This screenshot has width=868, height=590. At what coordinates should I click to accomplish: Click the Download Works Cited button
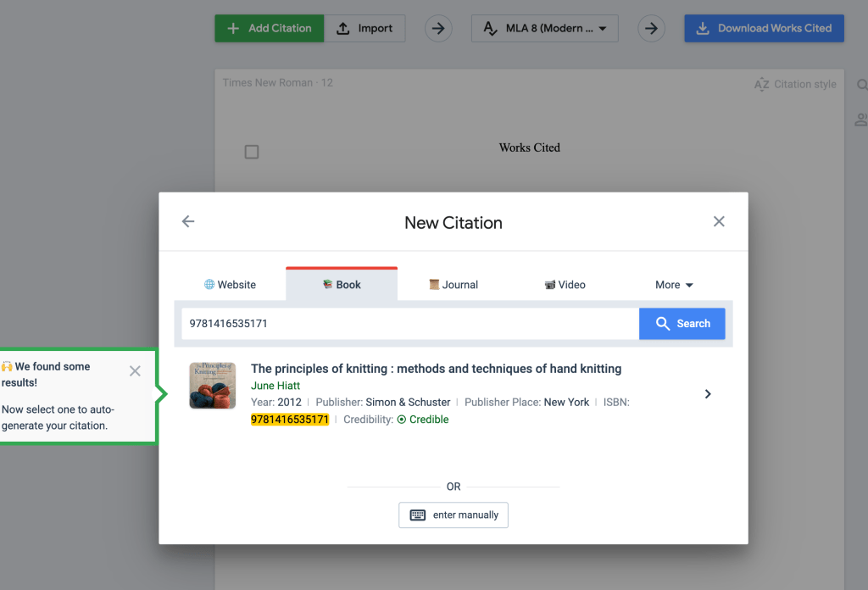click(x=764, y=28)
